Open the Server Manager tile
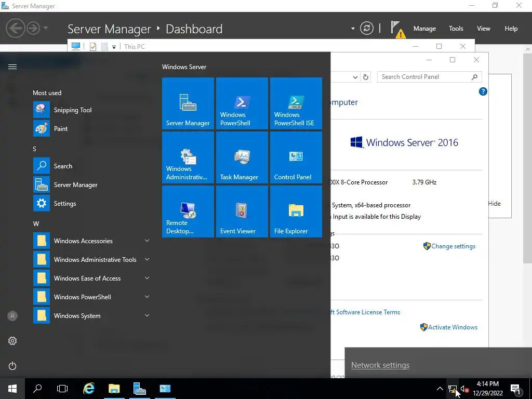 pyautogui.click(x=188, y=103)
